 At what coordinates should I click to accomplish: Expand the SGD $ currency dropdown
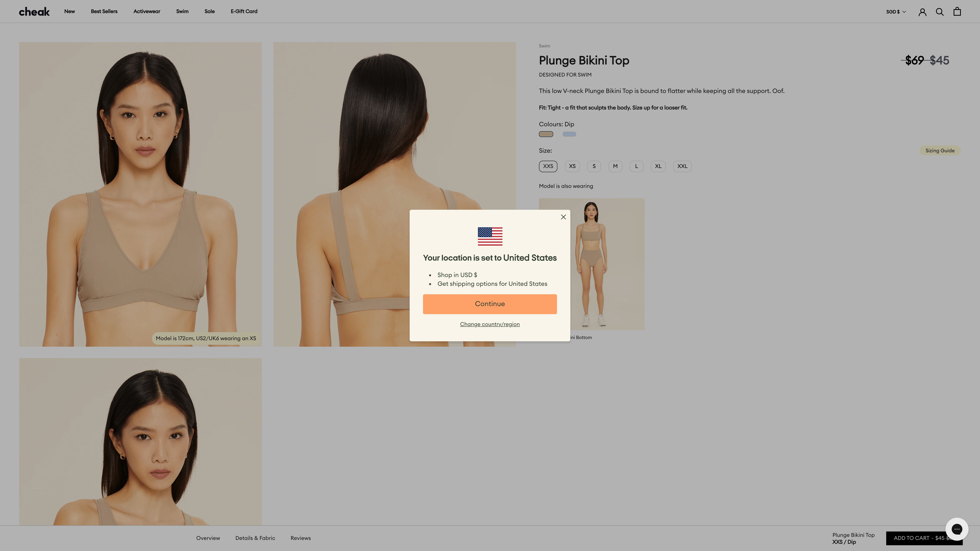896,12
